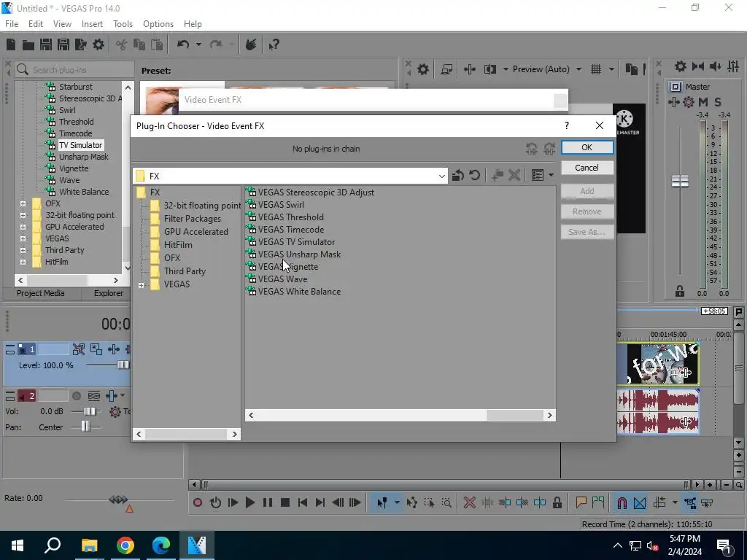This screenshot has width=747, height=560.
Task: Click Cancel in Plug-In Chooser dialog
Action: pos(587,168)
